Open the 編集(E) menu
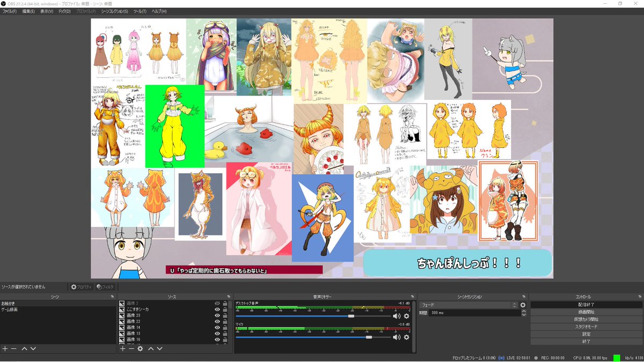The image size is (644, 362). [x=28, y=11]
